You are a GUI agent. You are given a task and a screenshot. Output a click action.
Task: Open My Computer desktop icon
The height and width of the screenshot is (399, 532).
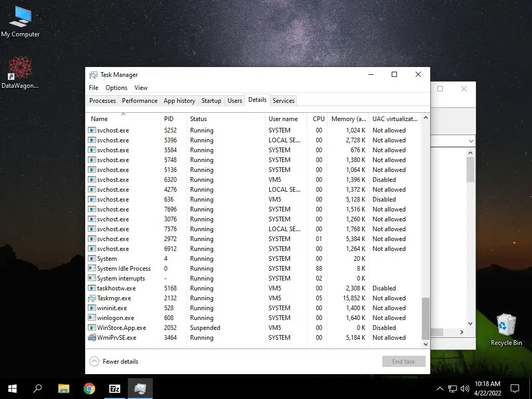click(x=20, y=22)
